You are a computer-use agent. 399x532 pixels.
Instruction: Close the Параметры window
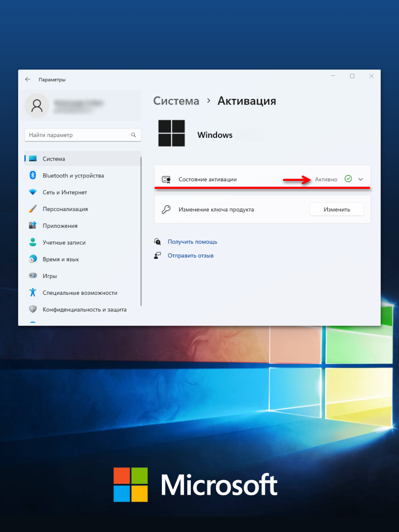(372, 76)
